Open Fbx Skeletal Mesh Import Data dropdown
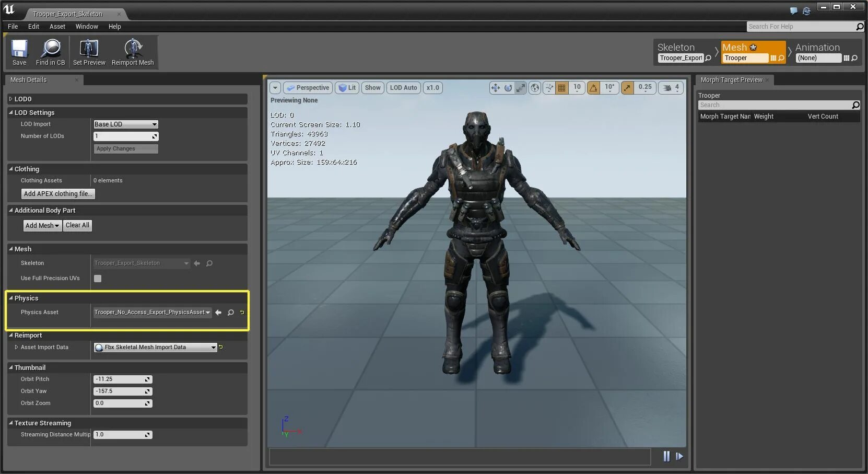 pyautogui.click(x=155, y=348)
